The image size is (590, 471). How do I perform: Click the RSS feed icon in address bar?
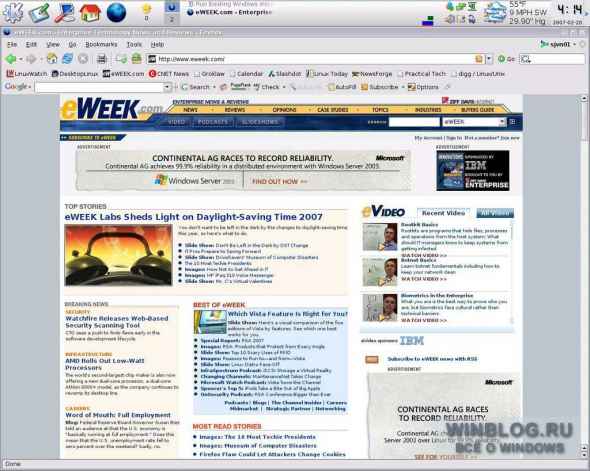(x=479, y=59)
